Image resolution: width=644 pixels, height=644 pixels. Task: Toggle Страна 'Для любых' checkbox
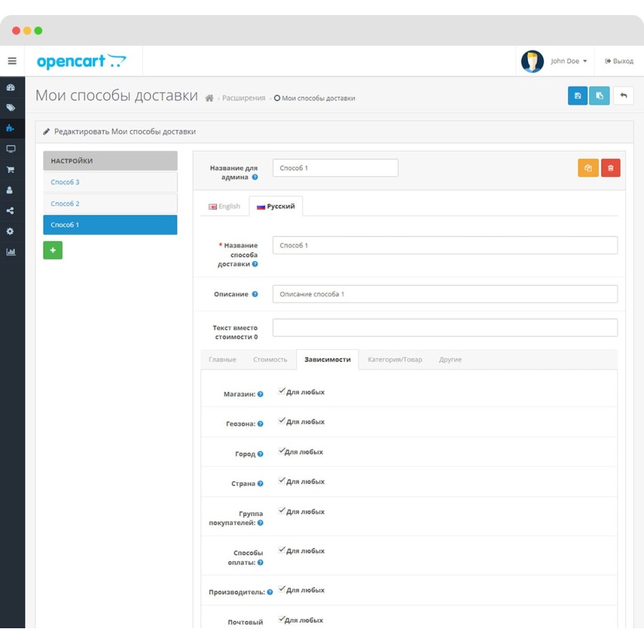[282, 480]
